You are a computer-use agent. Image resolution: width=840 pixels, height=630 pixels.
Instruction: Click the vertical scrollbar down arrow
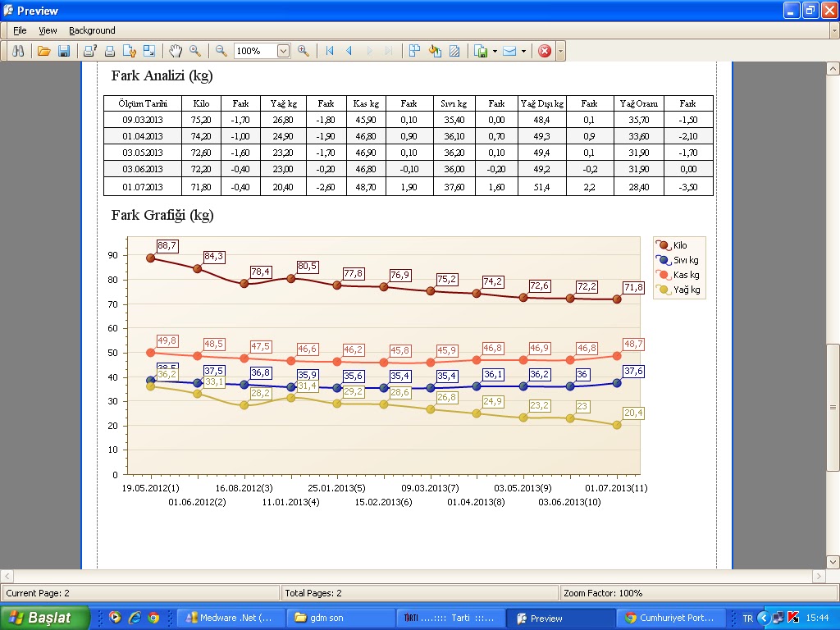(833, 562)
